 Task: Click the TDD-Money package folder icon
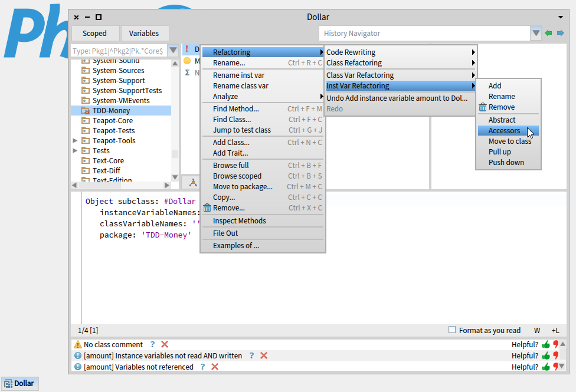pyautogui.click(x=85, y=110)
